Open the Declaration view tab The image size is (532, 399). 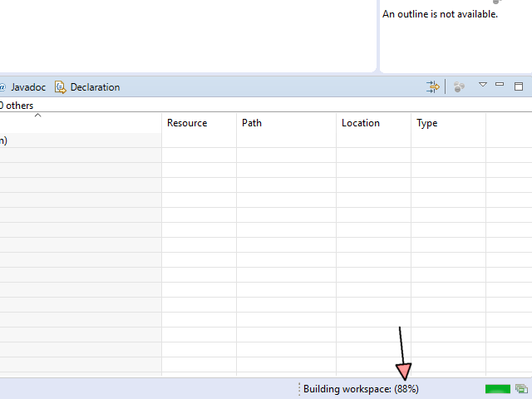point(95,87)
